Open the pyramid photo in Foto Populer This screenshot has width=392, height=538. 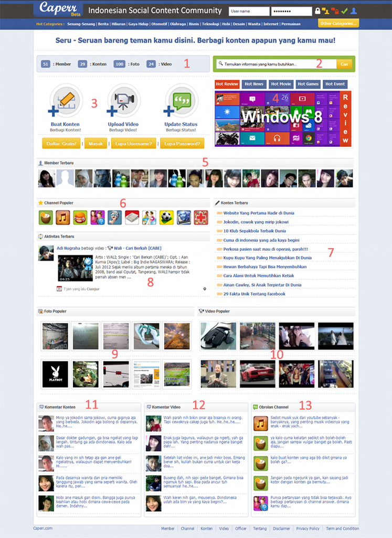click(177, 336)
